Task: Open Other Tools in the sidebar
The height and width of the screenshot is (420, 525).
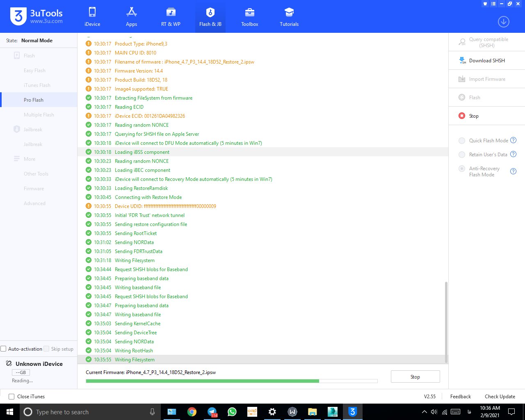Action: coord(36,174)
